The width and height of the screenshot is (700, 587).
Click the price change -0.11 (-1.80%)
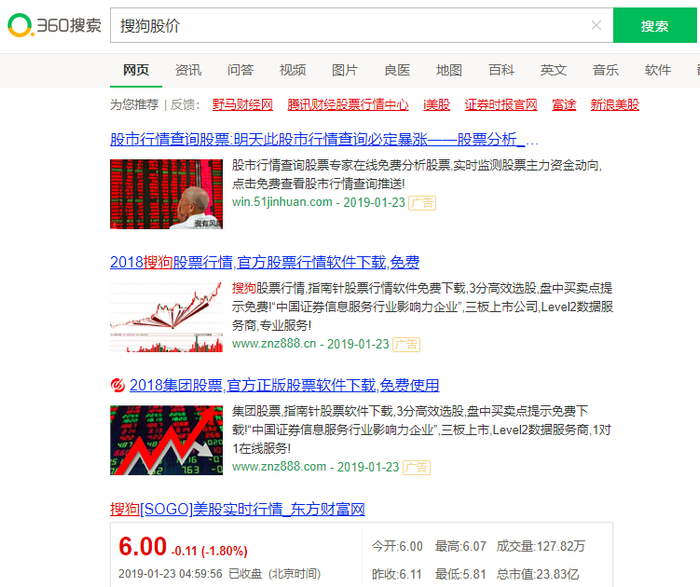pyautogui.click(x=209, y=551)
